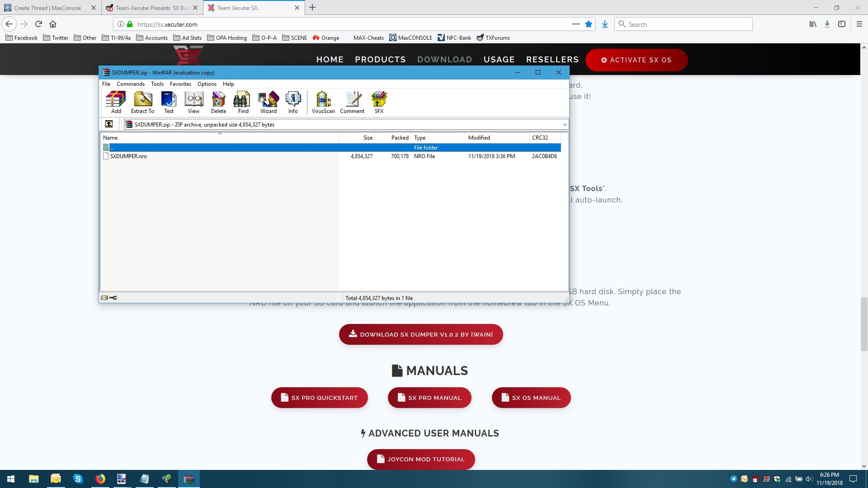Open the SCENE bookmarks folder
868x488 pixels.
click(294, 38)
